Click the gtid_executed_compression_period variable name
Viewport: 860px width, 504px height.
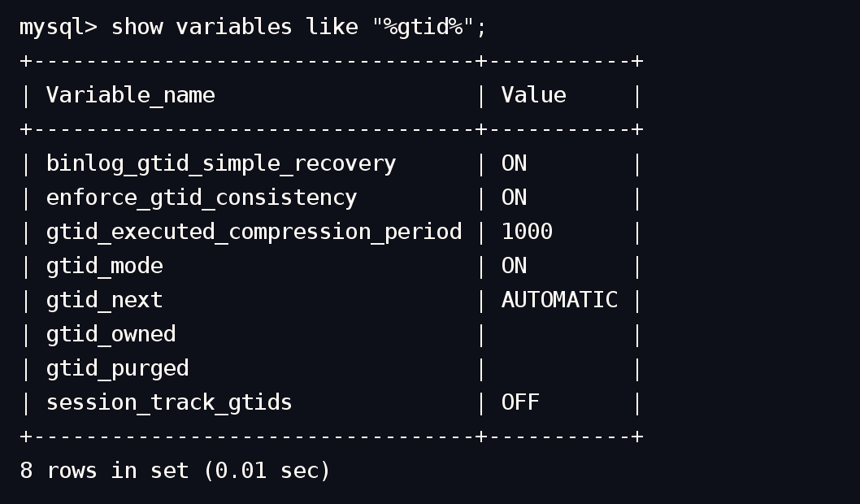[254, 232]
